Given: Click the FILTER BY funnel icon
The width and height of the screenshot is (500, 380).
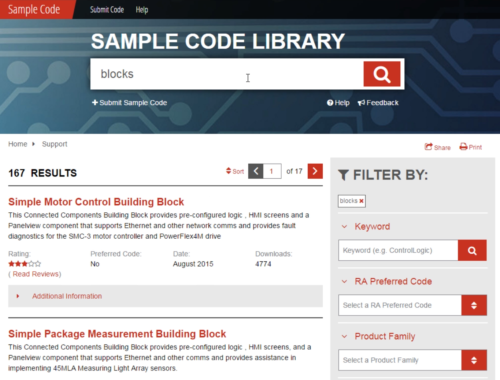Looking at the screenshot, I should coord(343,175).
